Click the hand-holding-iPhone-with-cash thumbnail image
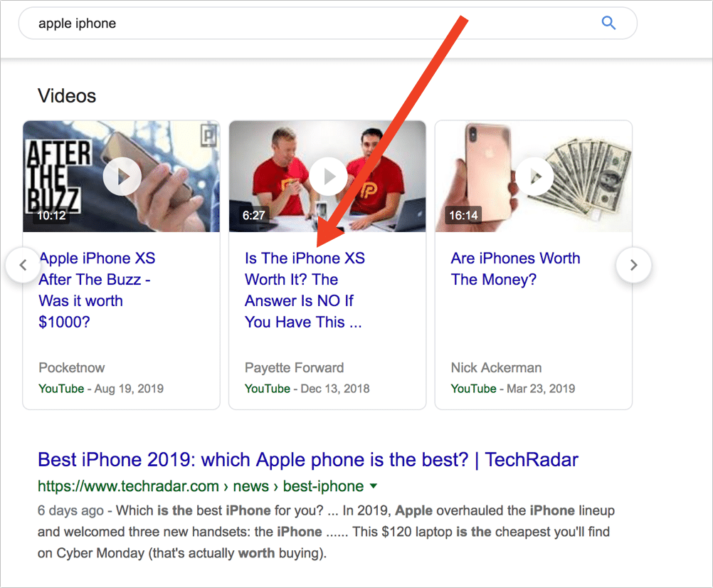Image resolution: width=713 pixels, height=588 pixels. tap(534, 177)
